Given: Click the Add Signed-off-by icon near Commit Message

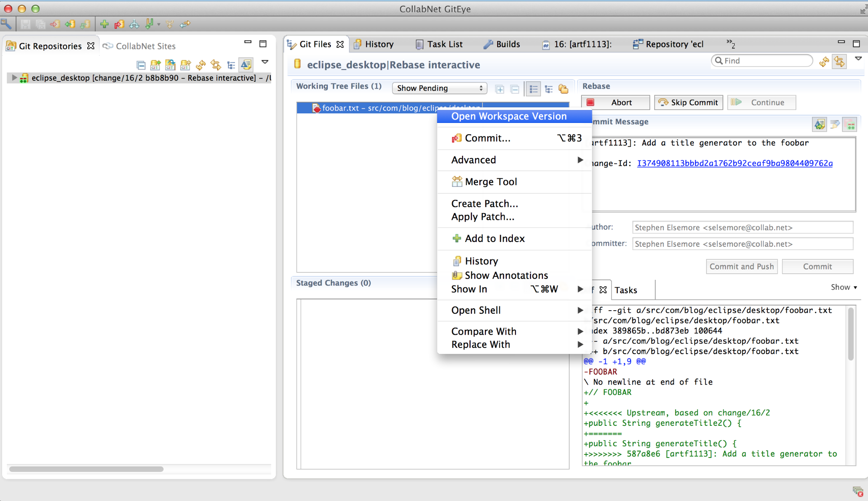Looking at the screenshot, I should [820, 124].
